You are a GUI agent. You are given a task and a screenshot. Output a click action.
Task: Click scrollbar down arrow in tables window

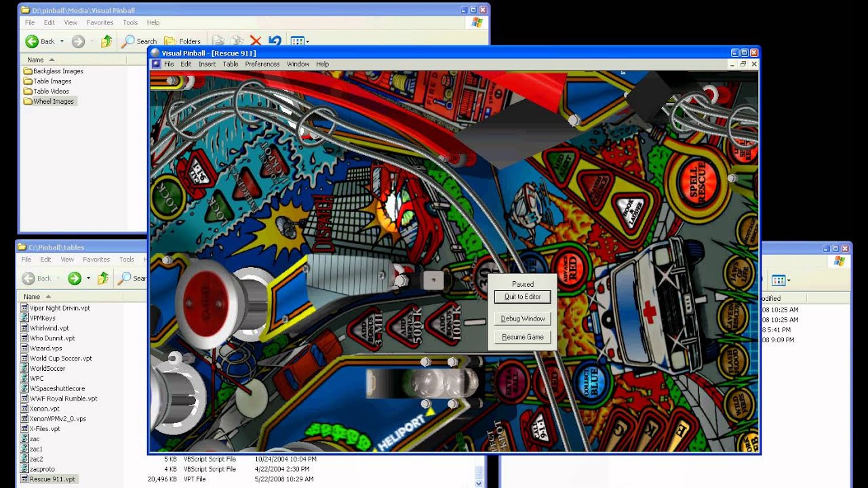[480, 483]
